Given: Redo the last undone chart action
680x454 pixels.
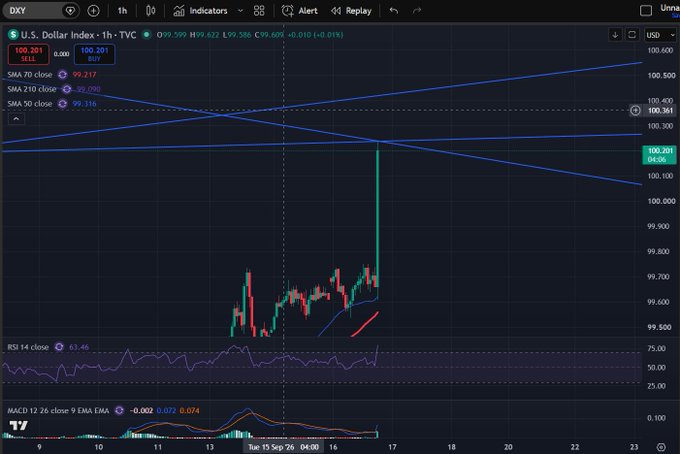Looking at the screenshot, I should pos(417,10).
